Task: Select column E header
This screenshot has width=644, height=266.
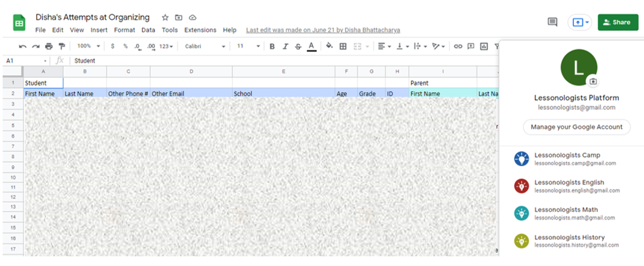Action: pyautogui.click(x=284, y=72)
